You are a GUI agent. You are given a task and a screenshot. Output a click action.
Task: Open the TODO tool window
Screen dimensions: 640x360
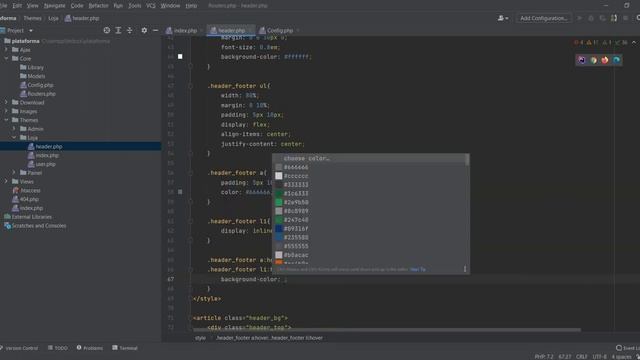(x=58, y=348)
